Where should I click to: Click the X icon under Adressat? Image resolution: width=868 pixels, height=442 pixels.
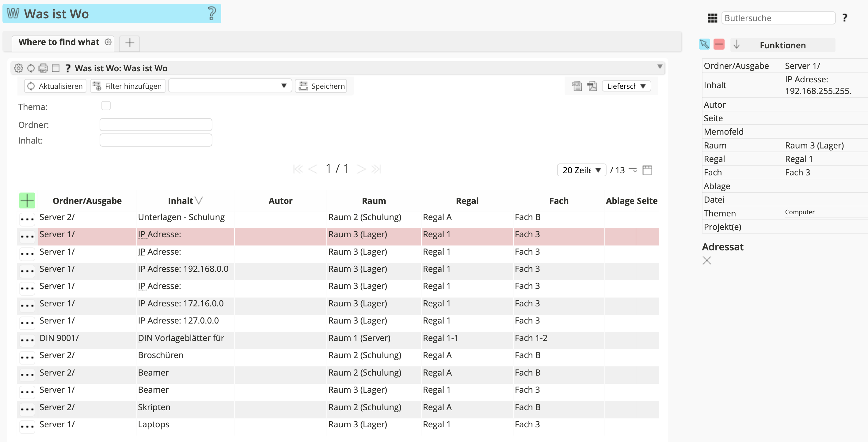pos(706,260)
